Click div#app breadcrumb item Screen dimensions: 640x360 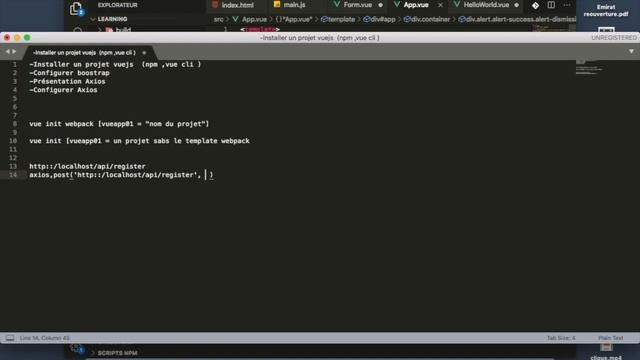379,19
